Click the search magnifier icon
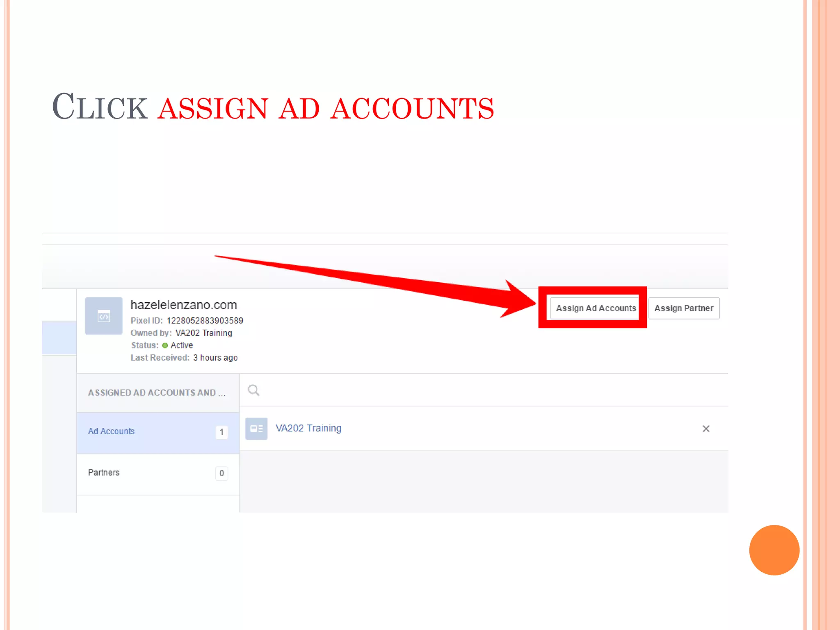Screen dimensions: 840x630 pyautogui.click(x=254, y=390)
